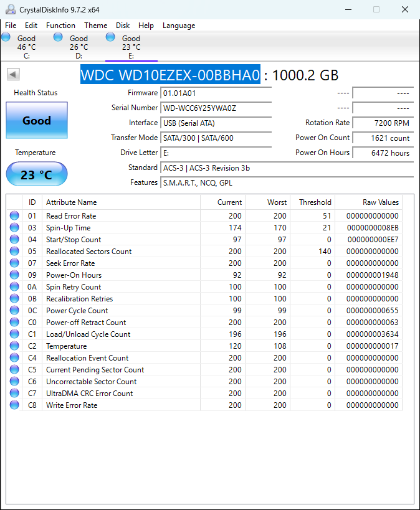Click the Standard field ACS-3 Revision 3b
Image resolution: width=420 pixels, height=510 pixels.
click(287, 168)
